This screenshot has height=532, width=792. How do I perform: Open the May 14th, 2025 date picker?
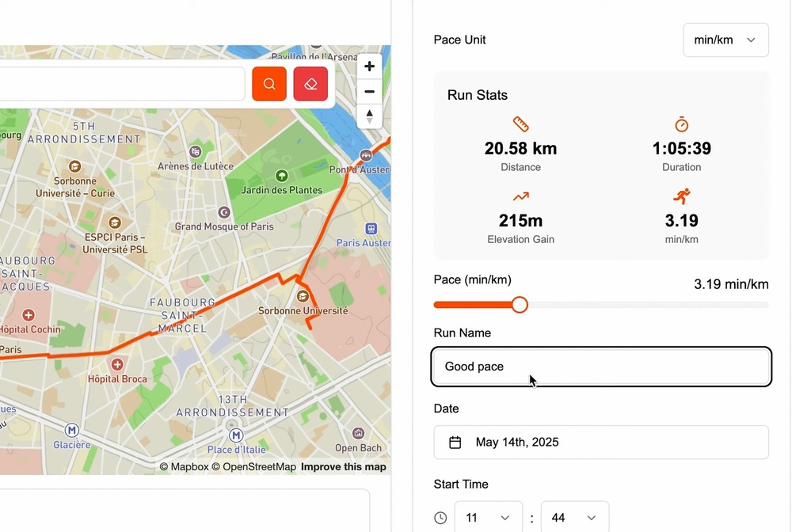(x=601, y=443)
